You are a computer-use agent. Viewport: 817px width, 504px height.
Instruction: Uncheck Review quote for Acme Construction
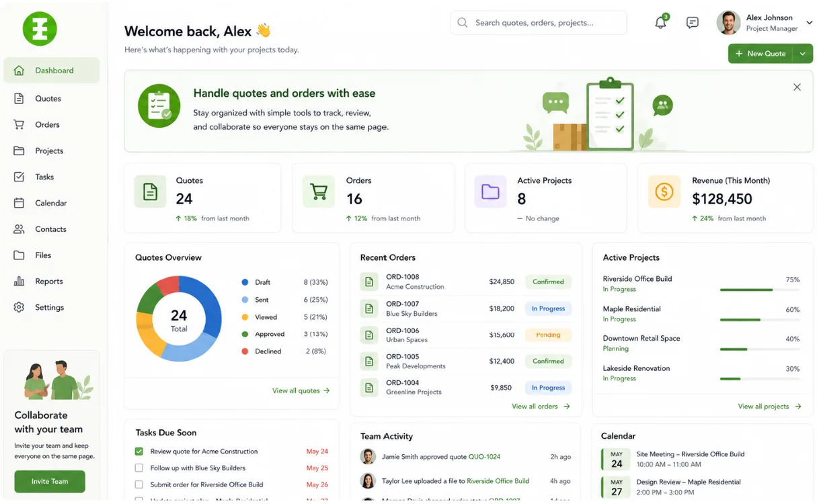[x=139, y=452]
